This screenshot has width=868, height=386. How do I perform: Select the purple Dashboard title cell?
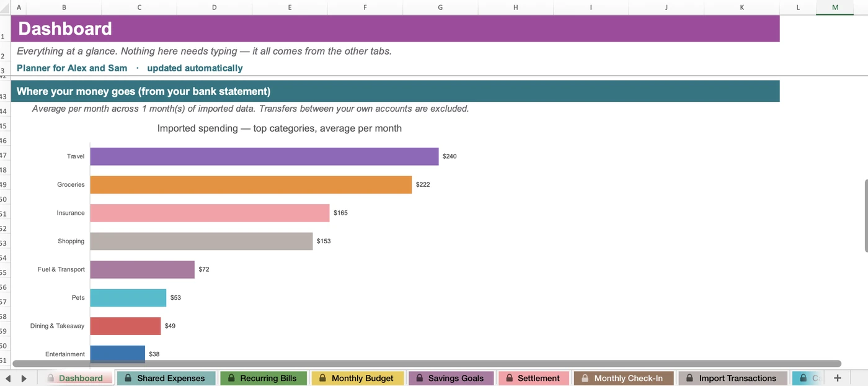tap(395, 29)
